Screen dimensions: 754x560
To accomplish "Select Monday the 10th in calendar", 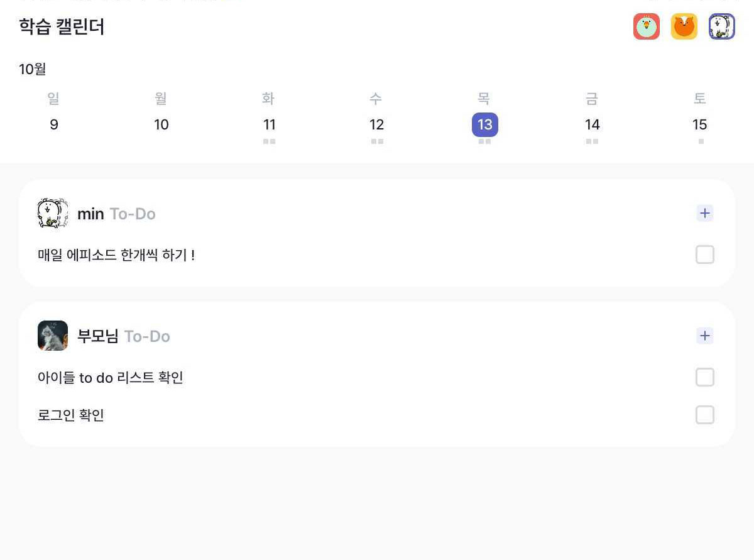I will tap(161, 124).
